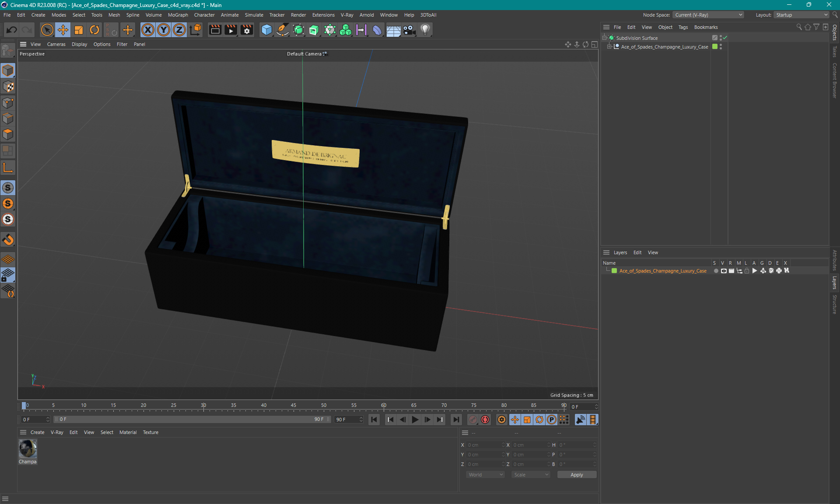
Task: Click the Autokeying button
Action: 485,420
